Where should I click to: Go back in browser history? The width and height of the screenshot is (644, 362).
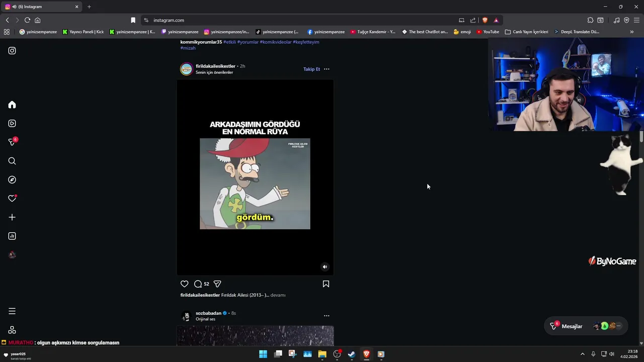pyautogui.click(x=7, y=20)
